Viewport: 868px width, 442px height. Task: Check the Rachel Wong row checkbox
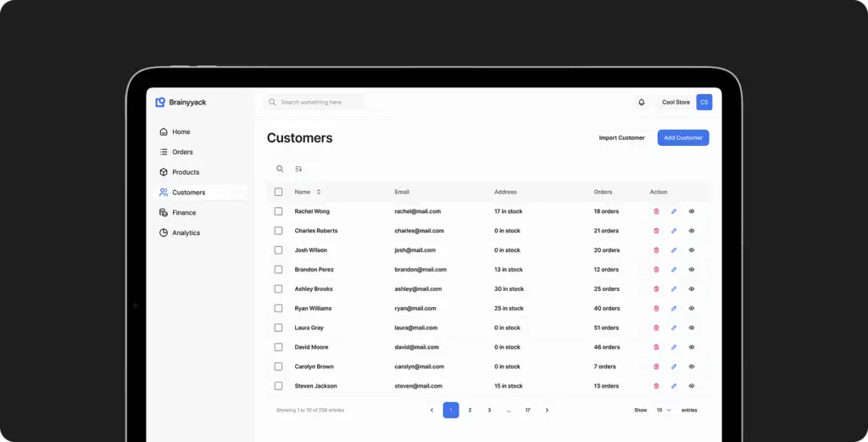(x=278, y=211)
